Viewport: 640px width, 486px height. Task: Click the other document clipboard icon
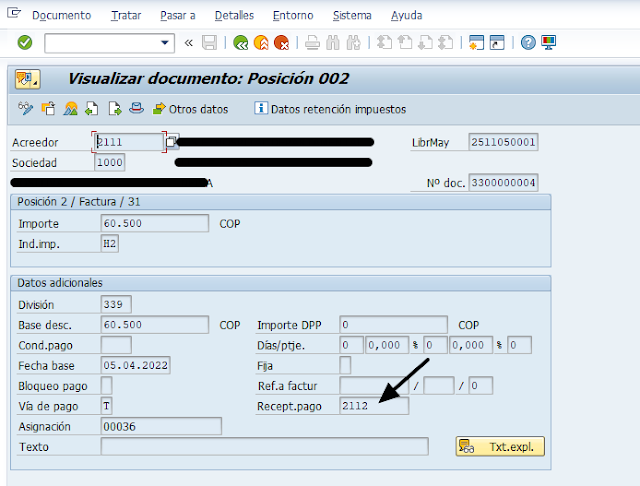49,109
